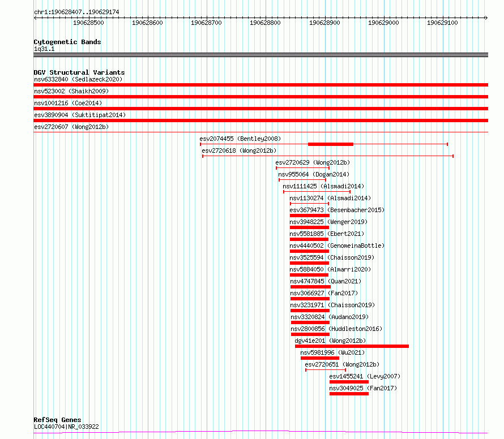
Task: Click the thin interval line of nsv1111425
Action: tap(317, 192)
